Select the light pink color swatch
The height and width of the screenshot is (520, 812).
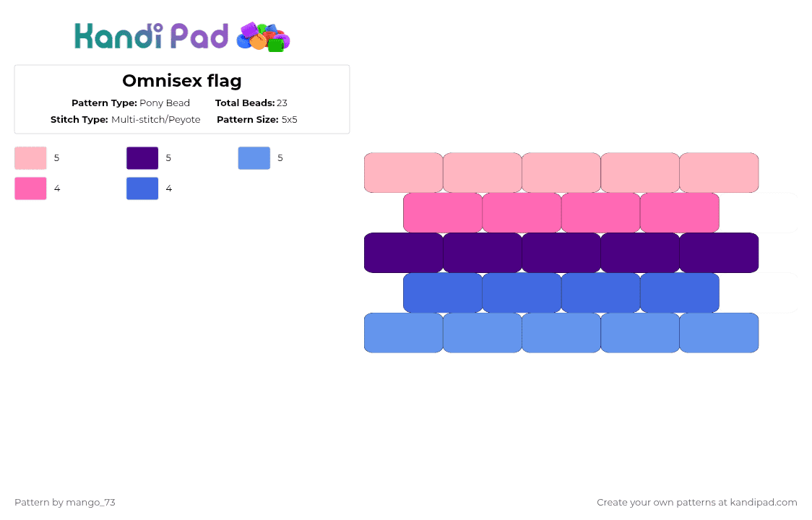[30, 158]
